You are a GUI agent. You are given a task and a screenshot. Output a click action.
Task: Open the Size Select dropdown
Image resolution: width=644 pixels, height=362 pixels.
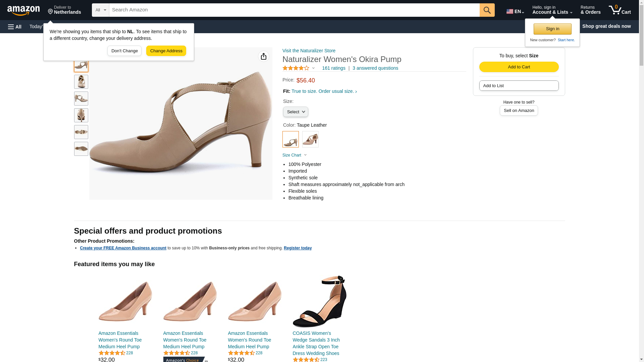coord(295,112)
